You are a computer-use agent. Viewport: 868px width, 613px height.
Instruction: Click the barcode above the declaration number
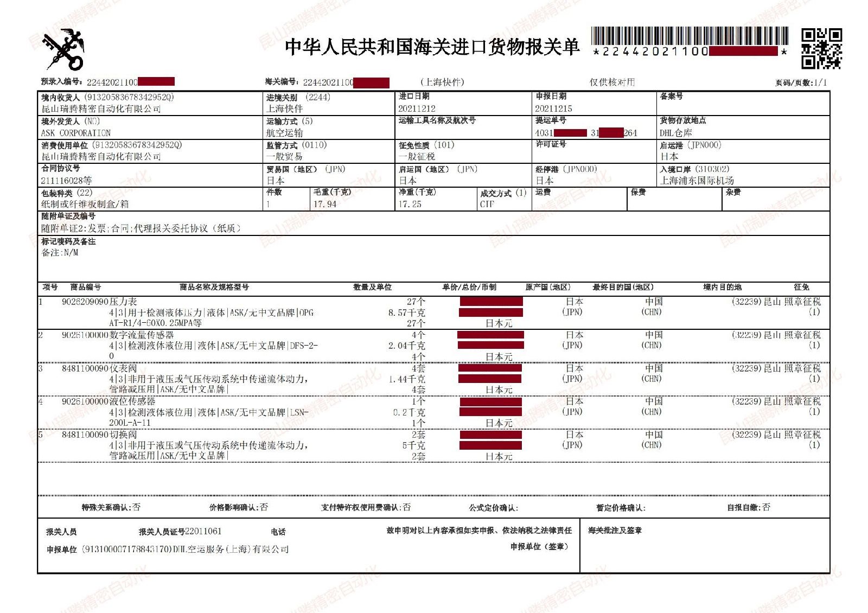coord(689,36)
